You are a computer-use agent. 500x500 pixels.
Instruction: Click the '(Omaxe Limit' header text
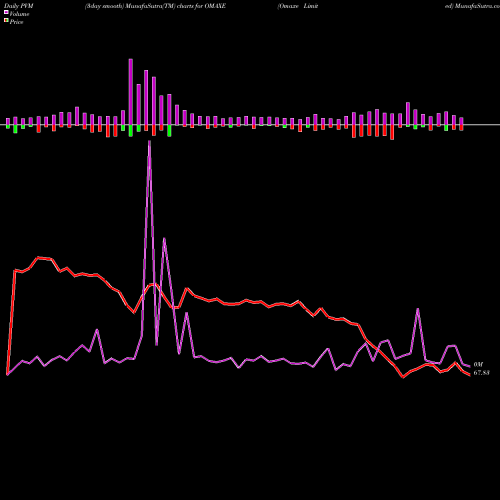298,6
